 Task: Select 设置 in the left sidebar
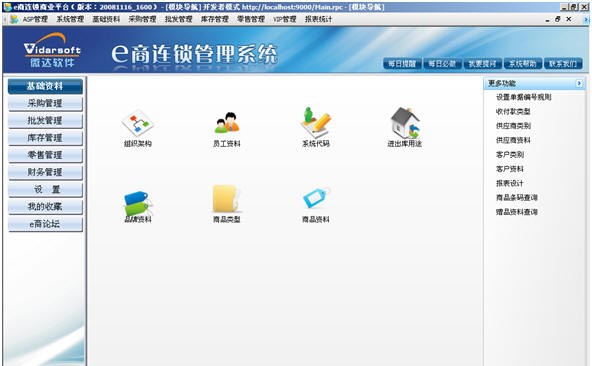click(45, 190)
